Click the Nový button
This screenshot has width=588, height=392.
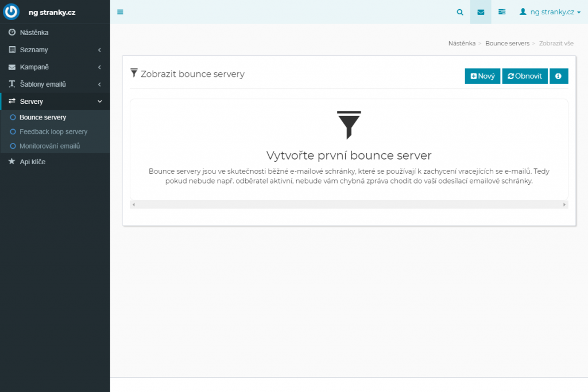[482, 76]
